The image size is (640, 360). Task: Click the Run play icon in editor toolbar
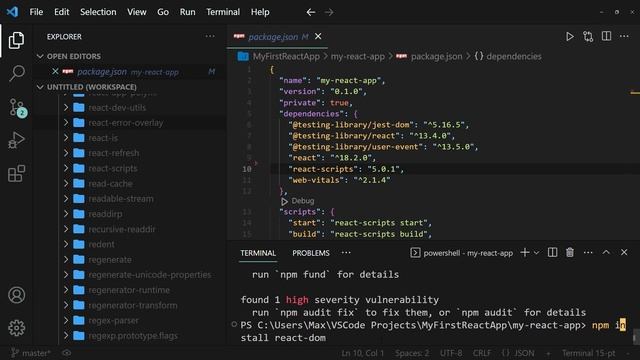(x=569, y=37)
